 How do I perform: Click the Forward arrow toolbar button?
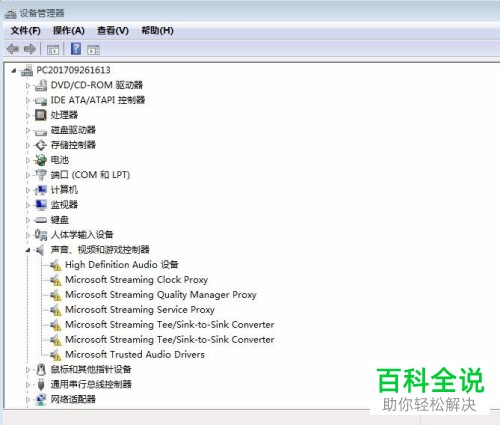click(x=30, y=49)
